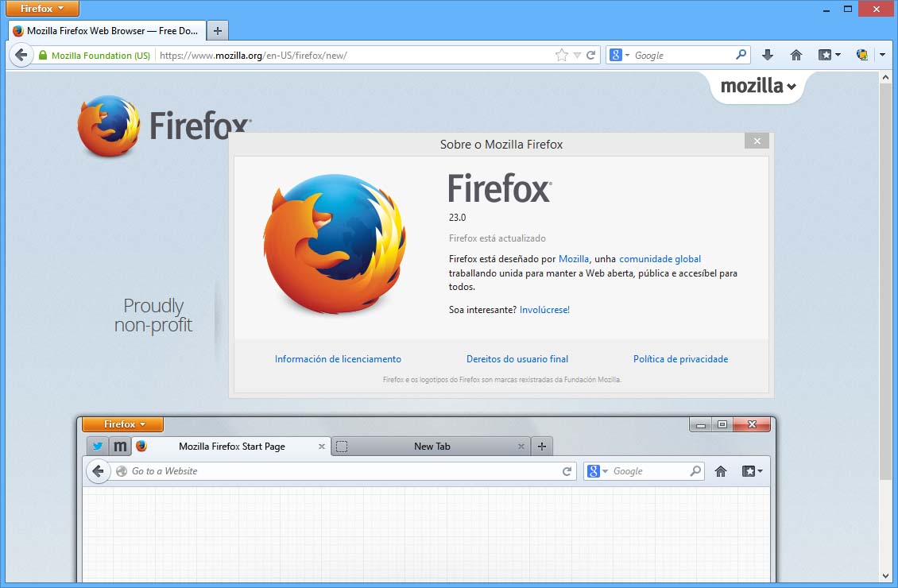This screenshot has width=898, height=588.
Task: Select the 'm' pinned tab in mockup
Action: pos(120,446)
